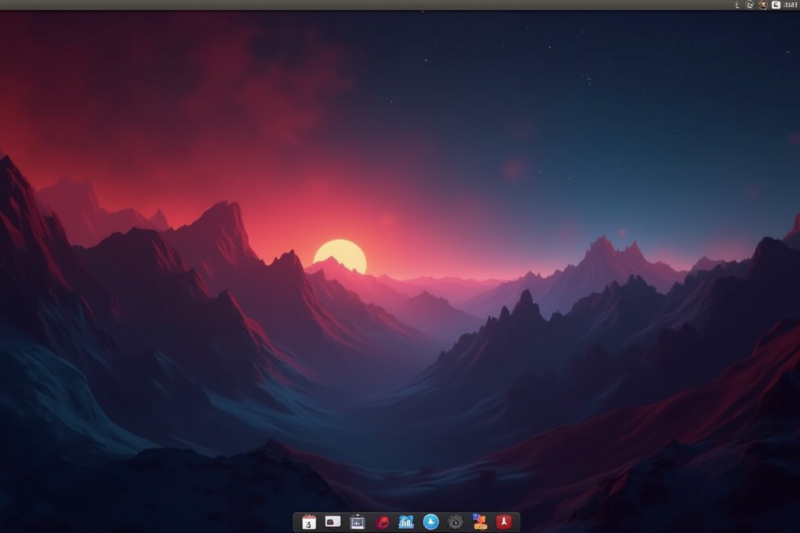Click the white square tray icon in top bar
The height and width of the screenshot is (533, 800).
pos(776,5)
